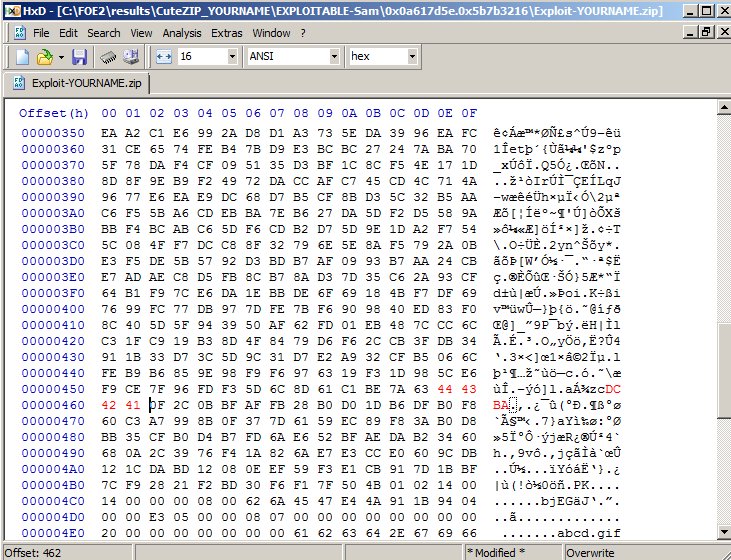Open the Edit menu
Viewport: 731px width, 560px height.
[69, 33]
